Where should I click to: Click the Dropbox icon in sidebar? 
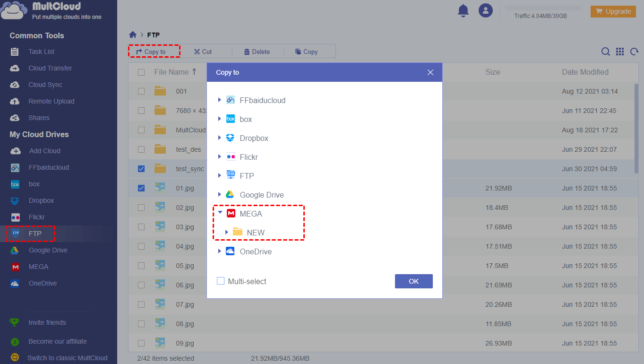tap(15, 200)
